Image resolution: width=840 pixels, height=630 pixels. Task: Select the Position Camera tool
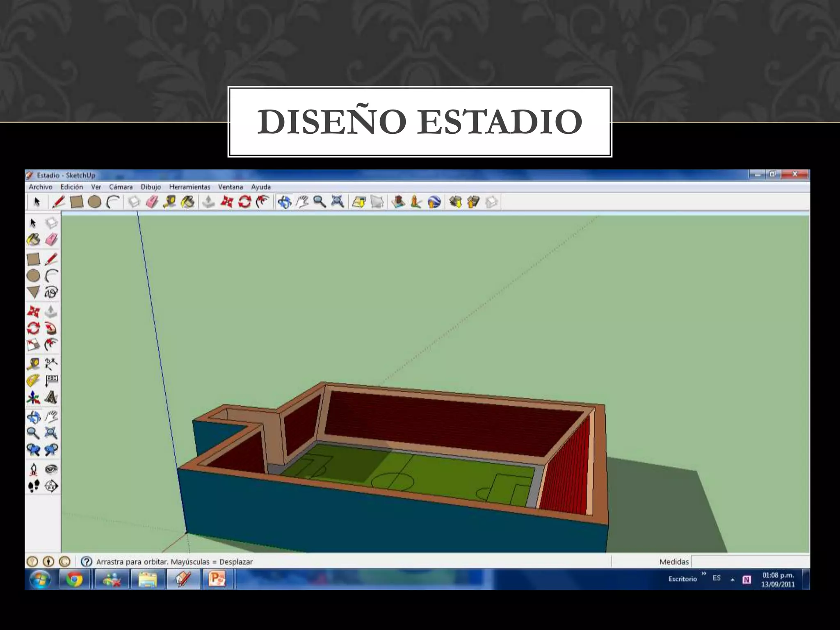tap(33, 469)
